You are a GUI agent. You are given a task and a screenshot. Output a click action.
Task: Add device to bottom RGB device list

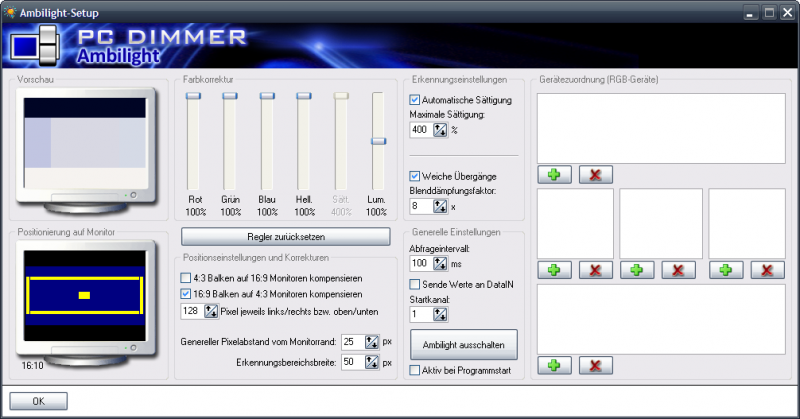click(554, 365)
